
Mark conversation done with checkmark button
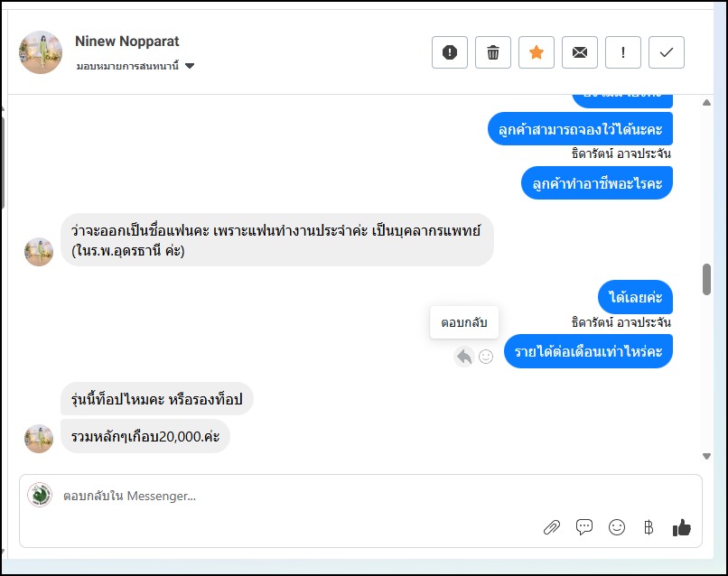click(667, 52)
